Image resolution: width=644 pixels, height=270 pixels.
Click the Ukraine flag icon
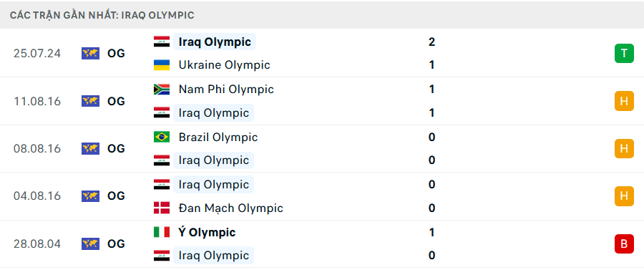click(162, 65)
